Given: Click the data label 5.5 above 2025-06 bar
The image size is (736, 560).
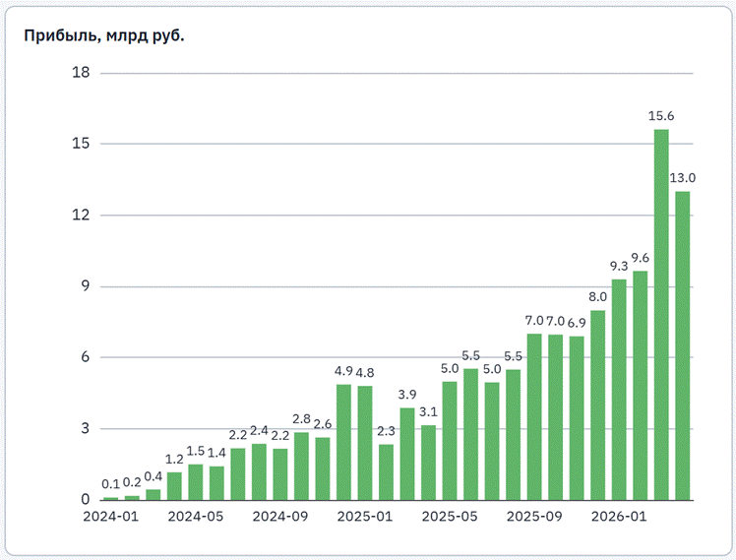Looking at the screenshot, I should click(x=470, y=356).
